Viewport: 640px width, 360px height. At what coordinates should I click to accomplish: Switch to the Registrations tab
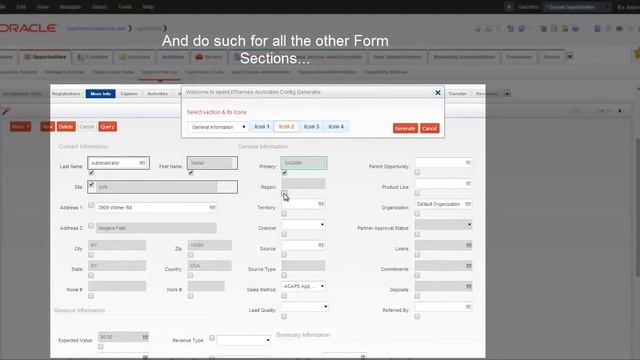(x=66, y=93)
